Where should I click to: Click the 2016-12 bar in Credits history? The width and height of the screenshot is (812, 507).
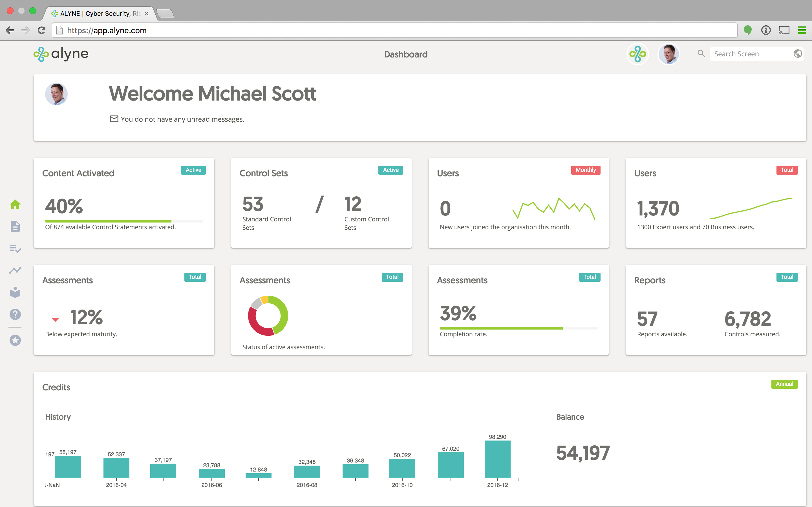point(497,459)
